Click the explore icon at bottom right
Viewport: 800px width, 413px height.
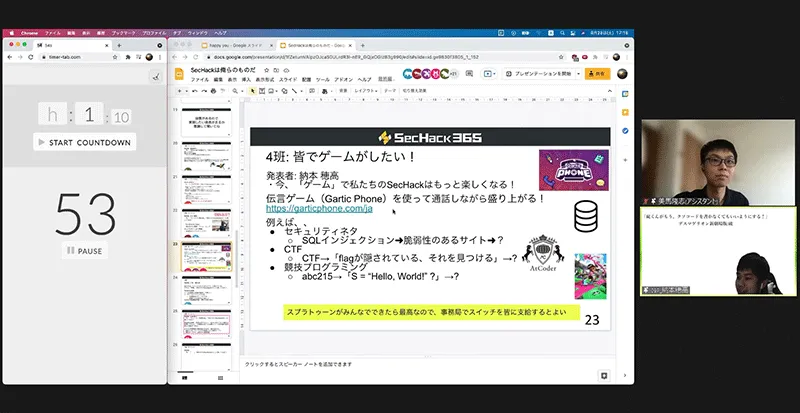click(604, 376)
